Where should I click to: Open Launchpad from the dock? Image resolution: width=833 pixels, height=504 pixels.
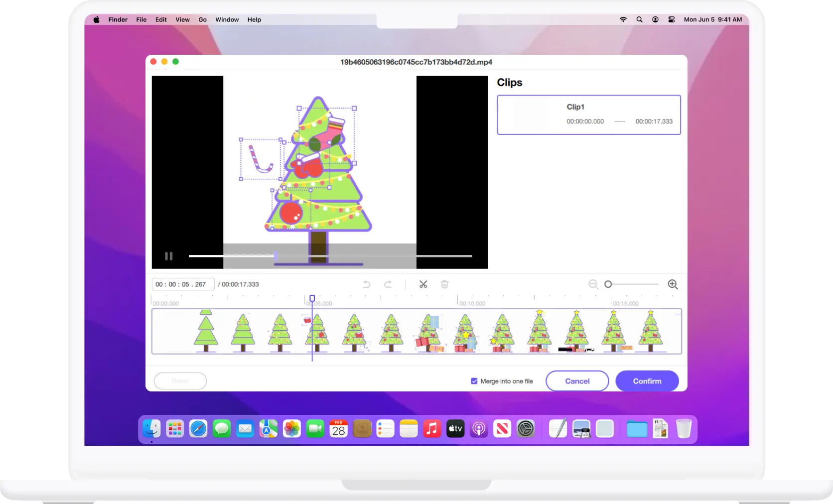point(175,428)
